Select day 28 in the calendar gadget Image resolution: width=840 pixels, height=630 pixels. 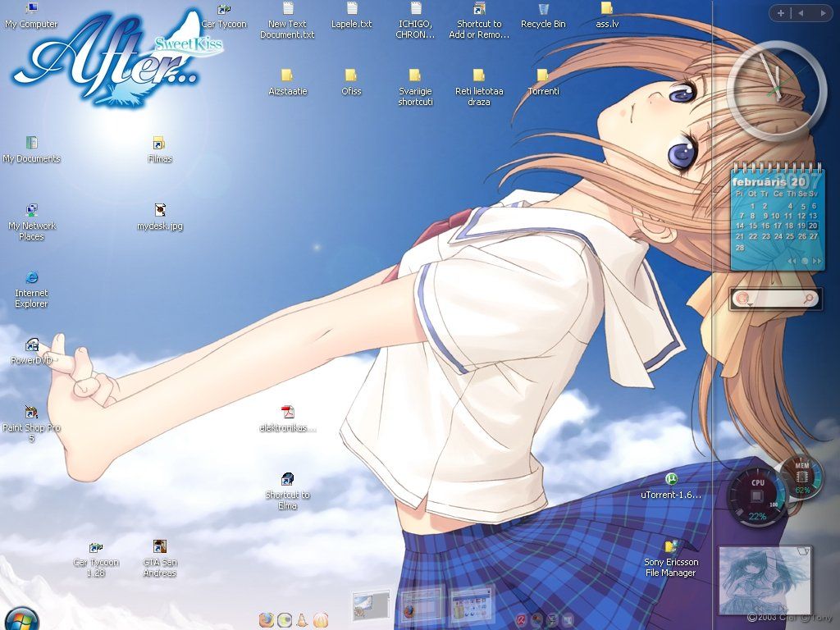pos(740,248)
